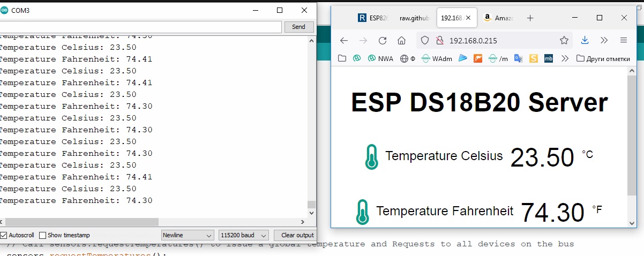Click the ESP DS18B20 Server heading
Viewport: 644px width, 256px height.
pyautogui.click(x=480, y=102)
